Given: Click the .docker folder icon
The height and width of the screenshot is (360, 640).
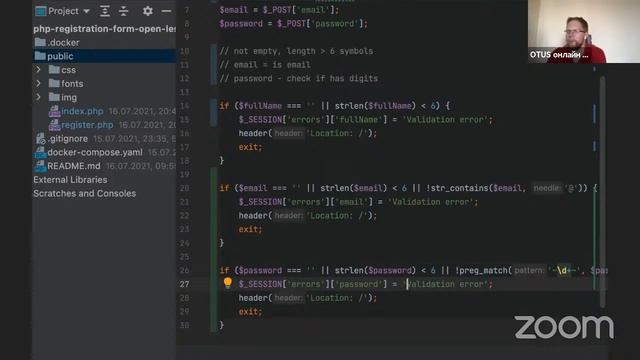Looking at the screenshot, I should point(40,42).
